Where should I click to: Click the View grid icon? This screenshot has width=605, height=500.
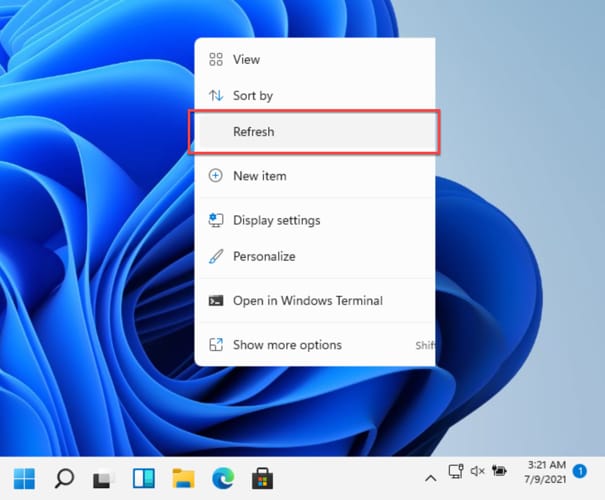click(x=216, y=59)
